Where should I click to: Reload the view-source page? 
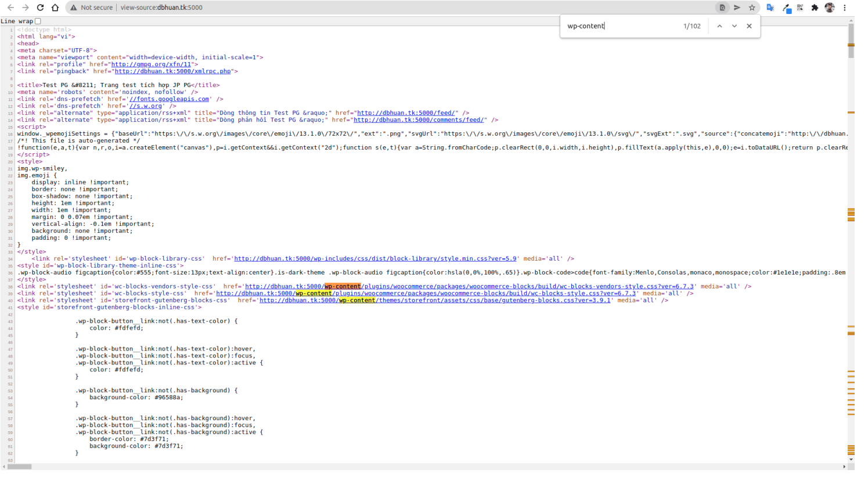(40, 8)
